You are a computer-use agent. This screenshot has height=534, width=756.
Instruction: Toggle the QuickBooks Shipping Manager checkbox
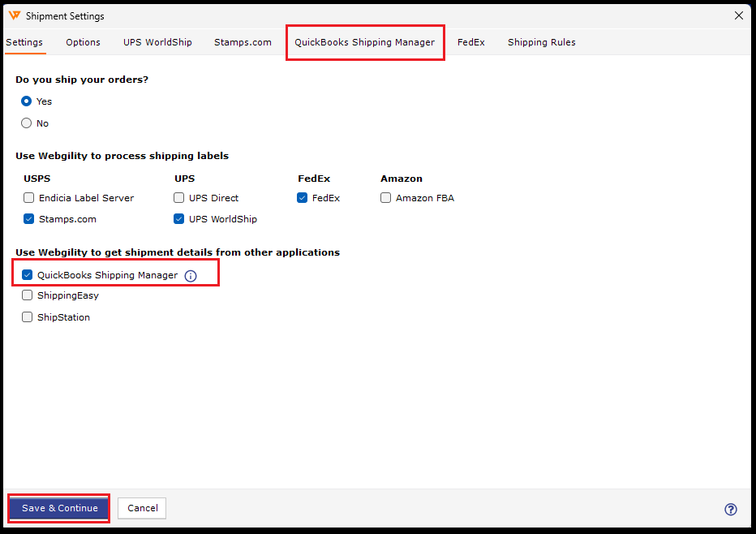28,275
